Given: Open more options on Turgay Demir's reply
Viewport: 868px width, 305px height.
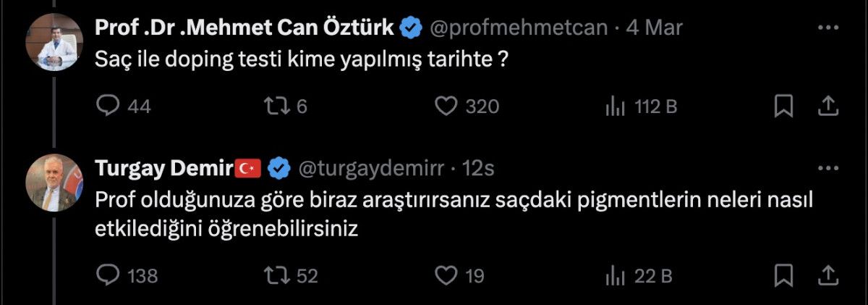Looking at the screenshot, I should (x=827, y=169).
